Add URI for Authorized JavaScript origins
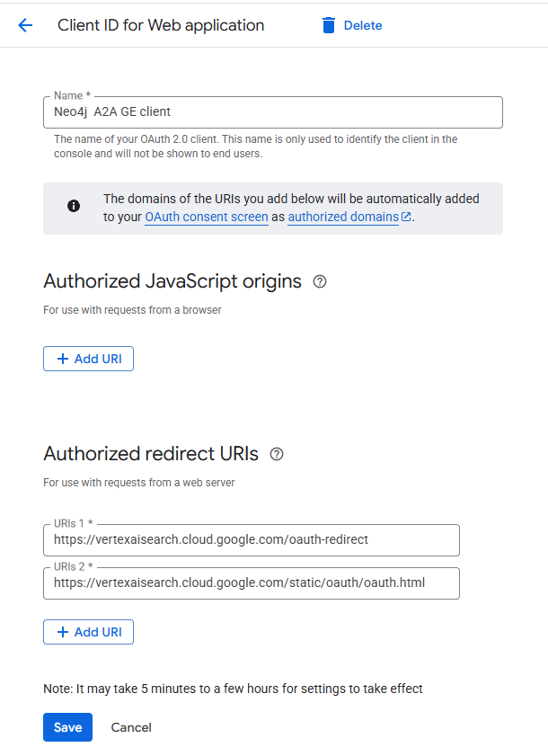The height and width of the screenshot is (756, 548). pyautogui.click(x=88, y=359)
